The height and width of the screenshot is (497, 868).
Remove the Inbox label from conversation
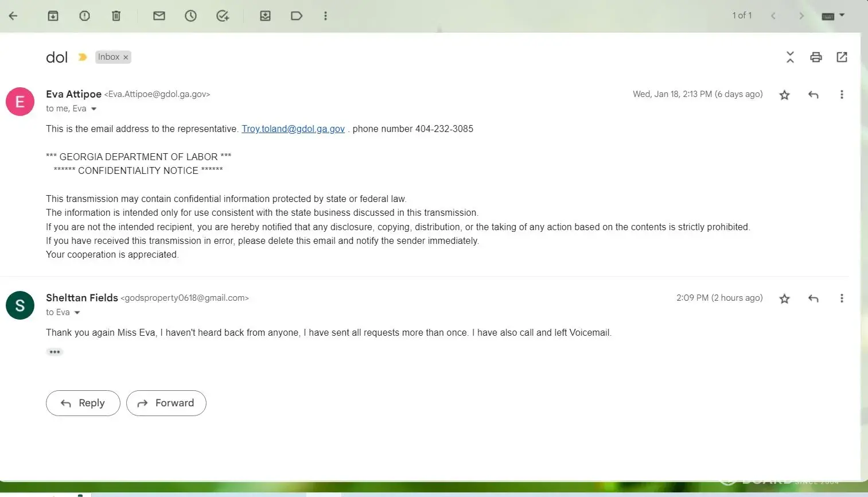(126, 57)
